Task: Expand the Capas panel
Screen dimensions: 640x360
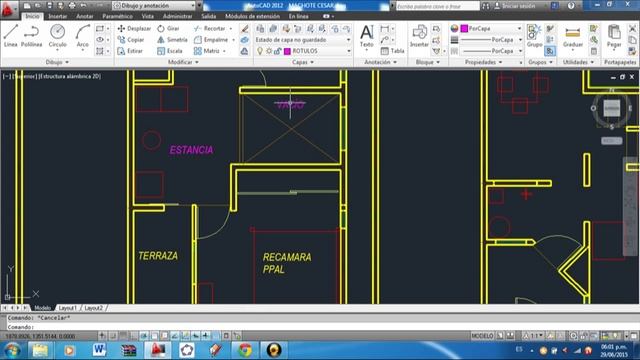Action: coord(303,62)
